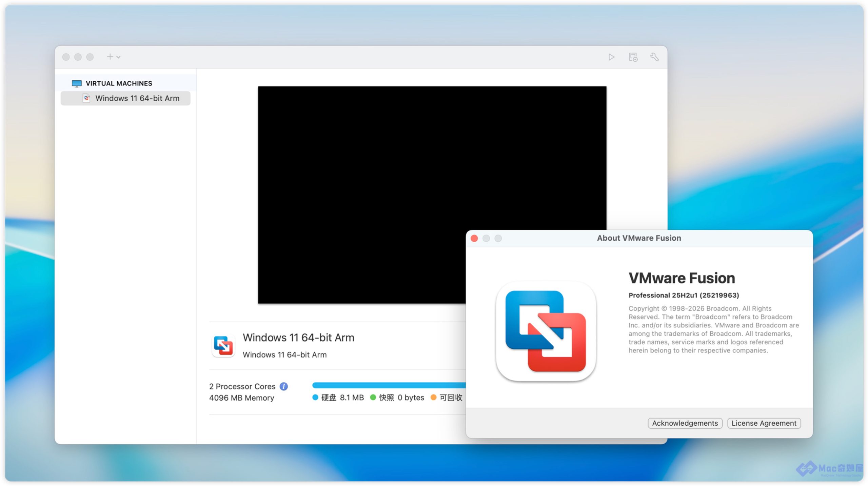Click the plus icon to add a VM
Viewport: 868px width, 486px height.
[110, 57]
